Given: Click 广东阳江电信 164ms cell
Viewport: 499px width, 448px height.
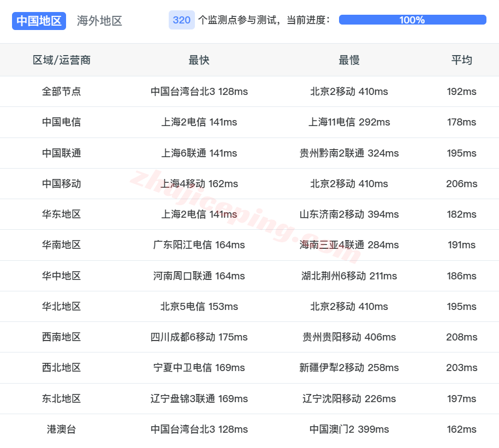Looking at the screenshot, I should pyautogui.click(x=199, y=244).
